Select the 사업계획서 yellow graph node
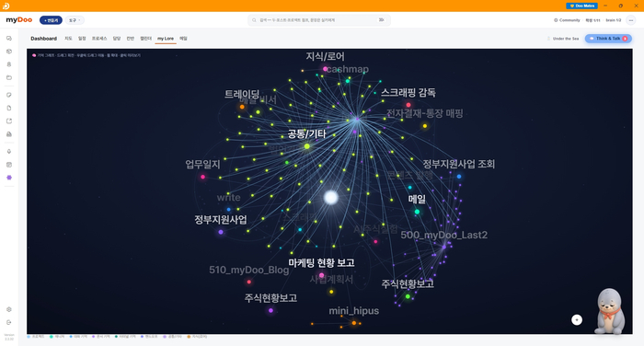This screenshot has width=644, height=346. click(331, 292)
